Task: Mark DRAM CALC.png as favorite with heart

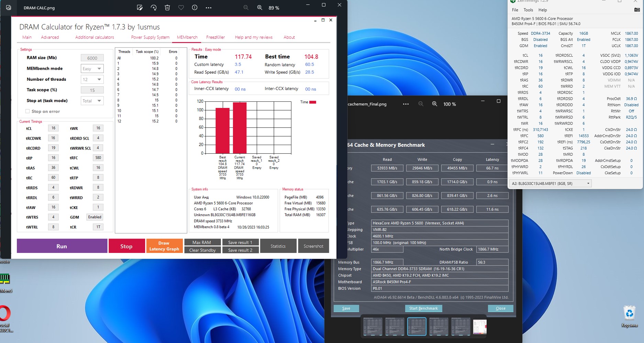Action: point(181,8)
